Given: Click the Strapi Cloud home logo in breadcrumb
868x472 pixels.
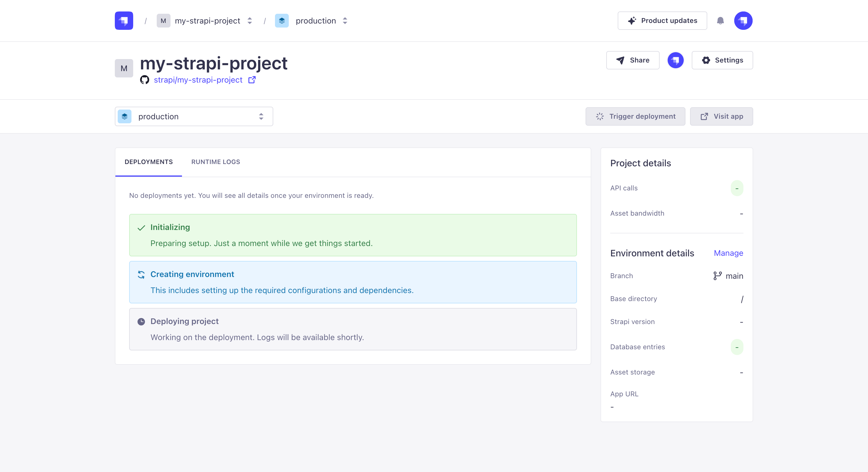Looking at the screenshot, I should [123, 21].
